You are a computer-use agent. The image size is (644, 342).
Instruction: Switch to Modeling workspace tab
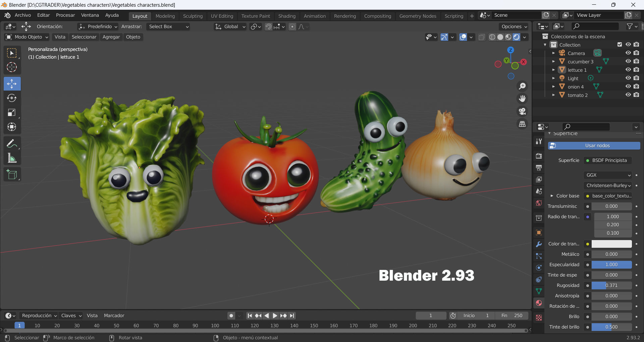click(165, 16)
